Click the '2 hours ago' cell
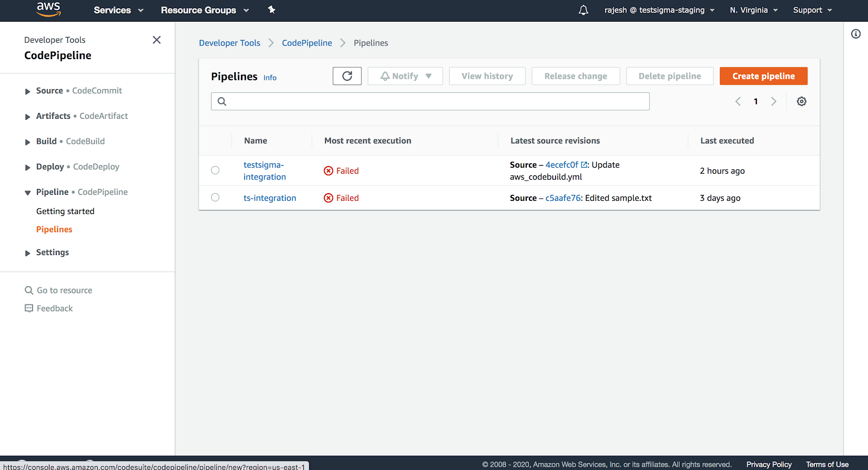Image resolution: width=868 pixels, height=470 pixels. (x=722, y=171)
